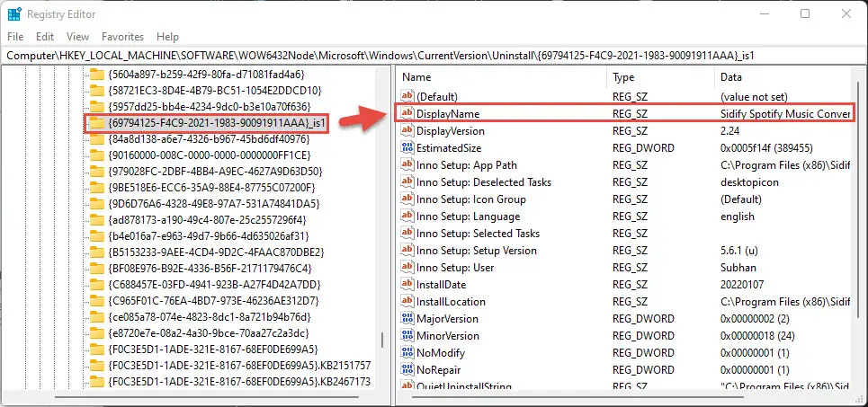Select key {9D6D76A6-4328-49E8-97A7-531A74841DA5}

click(214, 203)
